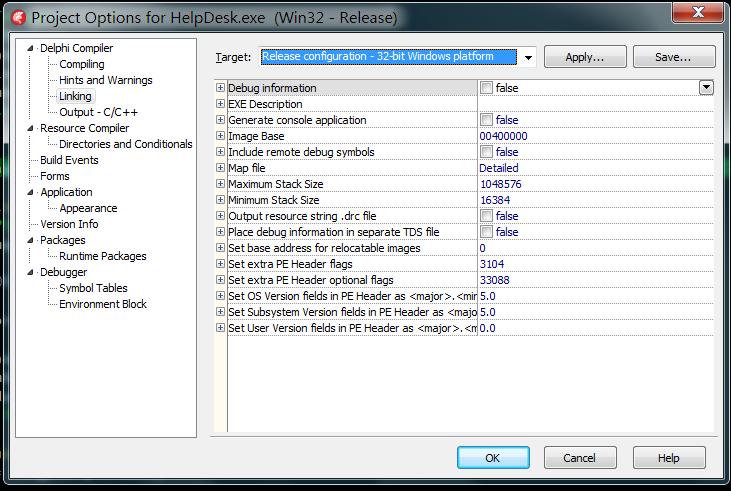Open Version Info page

[69, 224]
